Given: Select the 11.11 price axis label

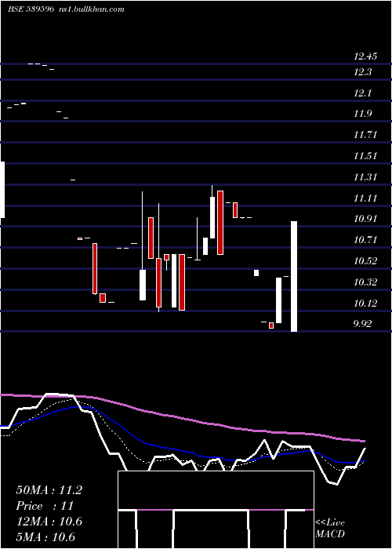Looking at the screenshot, I should tap(365, 198).
